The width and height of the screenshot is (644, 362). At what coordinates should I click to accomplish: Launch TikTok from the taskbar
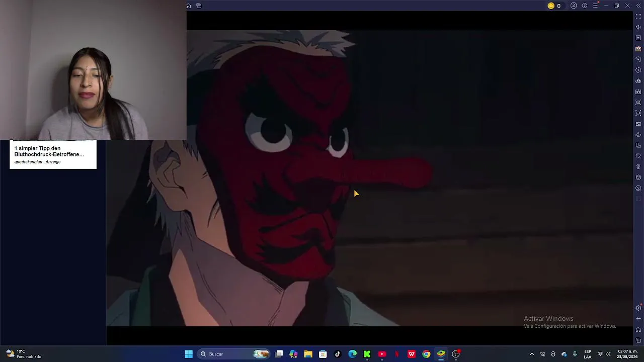click(338, 354)
